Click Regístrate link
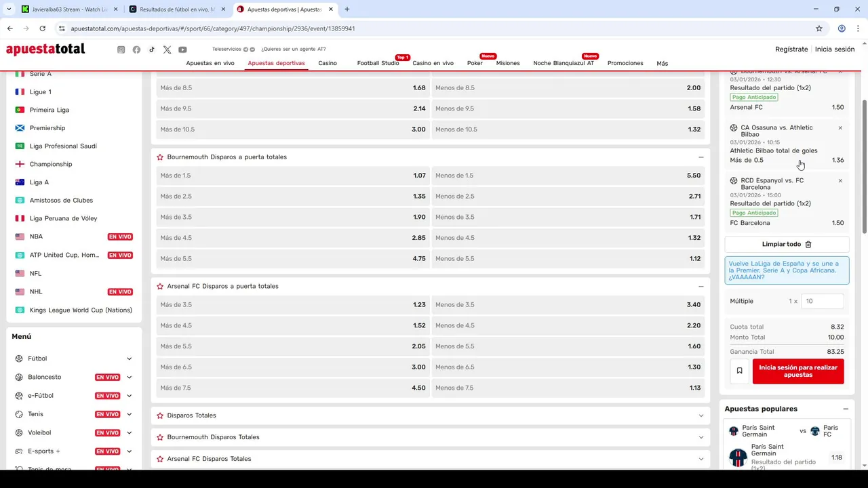The height and width of the screenshot is (488, 868). pos(791,49)
